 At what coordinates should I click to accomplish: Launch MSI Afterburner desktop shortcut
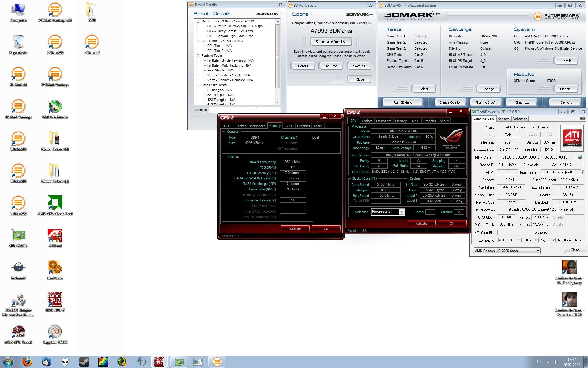(x=55, y=109)
